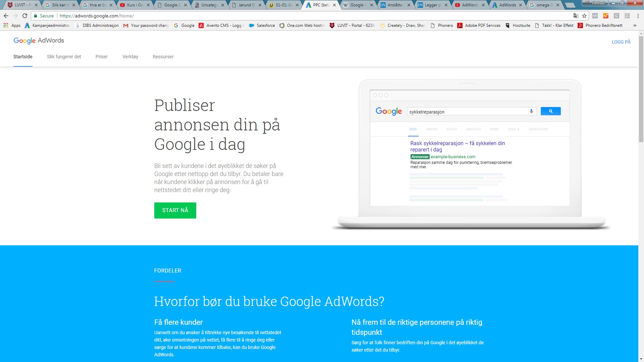644x362 pixels.
Task: Open the new tab button
Action: pos(570,5)
